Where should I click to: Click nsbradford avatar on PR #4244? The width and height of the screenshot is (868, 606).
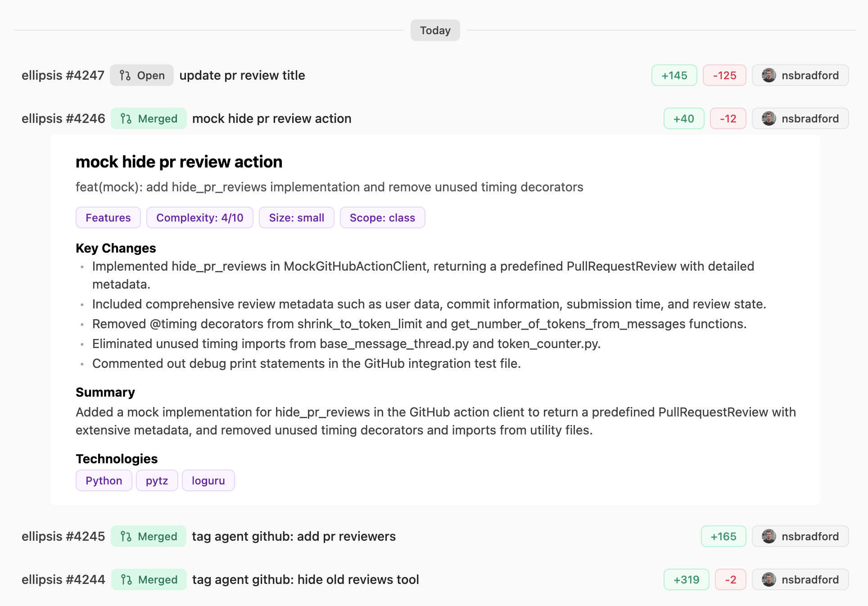pyautogui.click(x=769, y=579)
